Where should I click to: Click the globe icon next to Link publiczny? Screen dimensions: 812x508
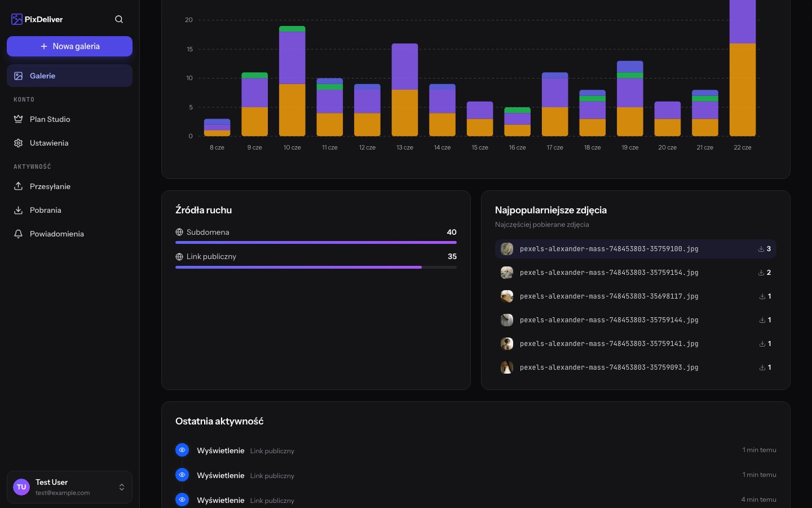179,256
